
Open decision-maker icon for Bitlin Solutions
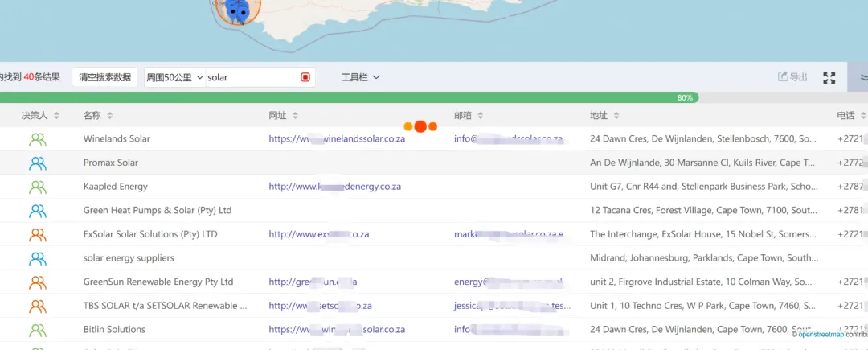click(x=38, y=330)
